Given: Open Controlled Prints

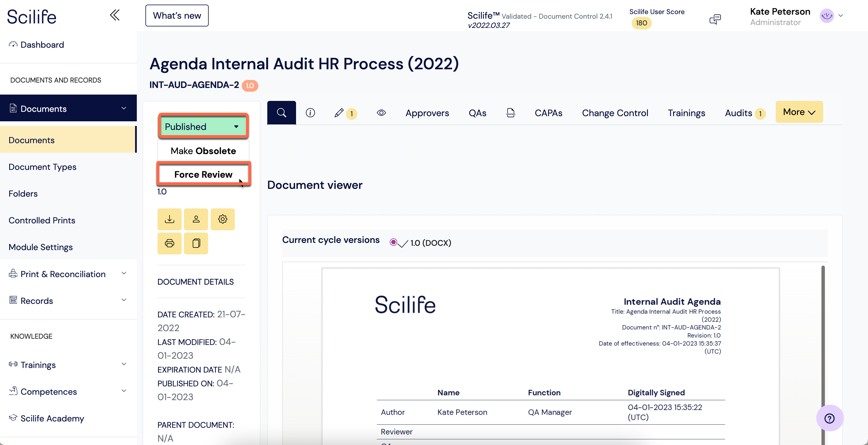Looking at the screenshot, I should (42, 220).
